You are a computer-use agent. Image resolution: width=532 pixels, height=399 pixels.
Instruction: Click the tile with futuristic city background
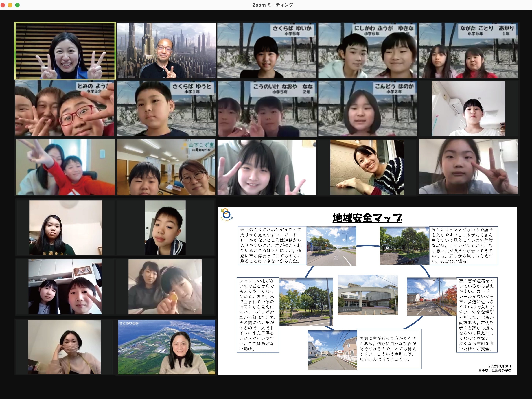coord(166,51)
